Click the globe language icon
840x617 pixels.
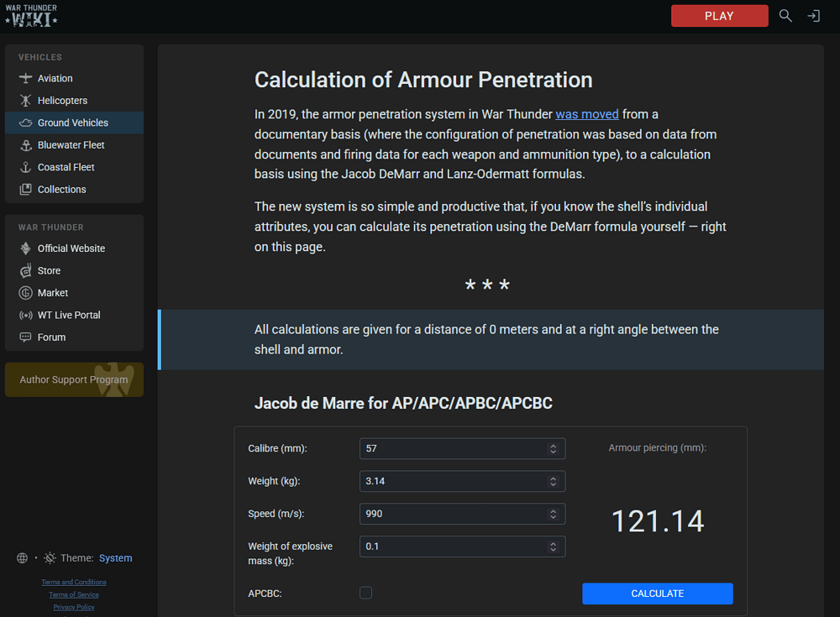(x=22, y=558)
